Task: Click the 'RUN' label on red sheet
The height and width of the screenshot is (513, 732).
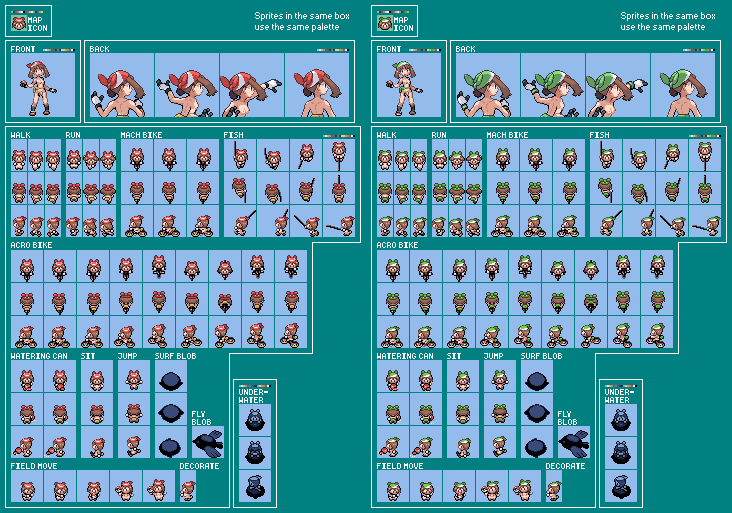Action: (x=73, y=135)
